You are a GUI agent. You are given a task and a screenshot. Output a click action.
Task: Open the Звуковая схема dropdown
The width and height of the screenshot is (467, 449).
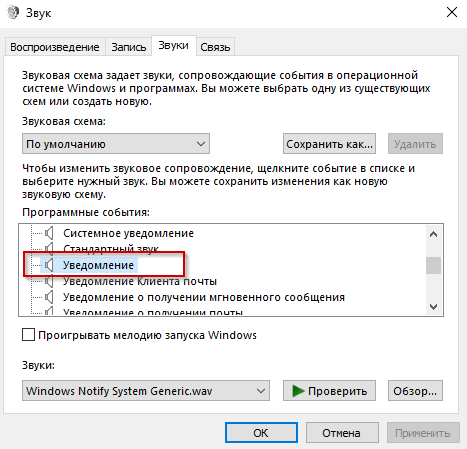(116, 144)
